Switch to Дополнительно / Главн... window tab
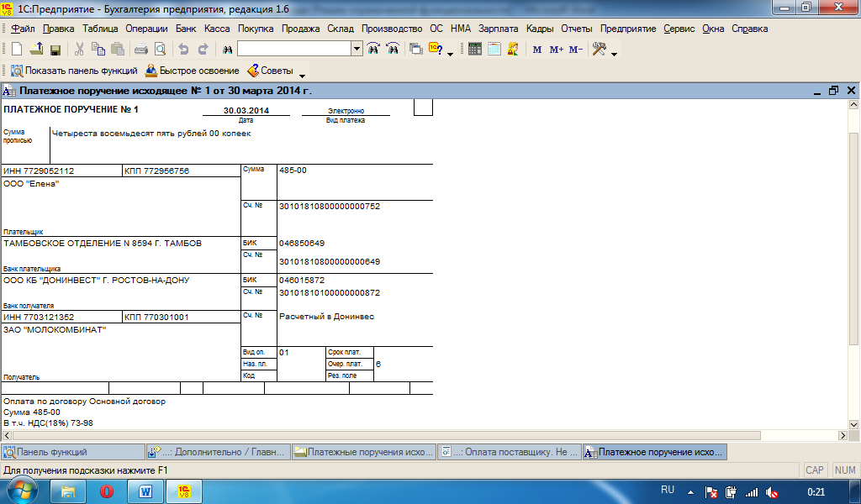 [219, 452]
